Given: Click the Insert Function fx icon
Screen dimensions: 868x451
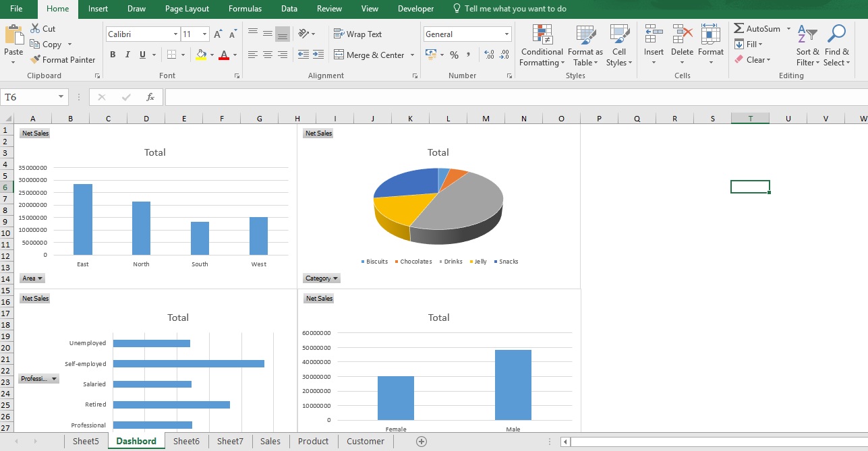Looking at the screenshot, I should [x=150, y=97].
